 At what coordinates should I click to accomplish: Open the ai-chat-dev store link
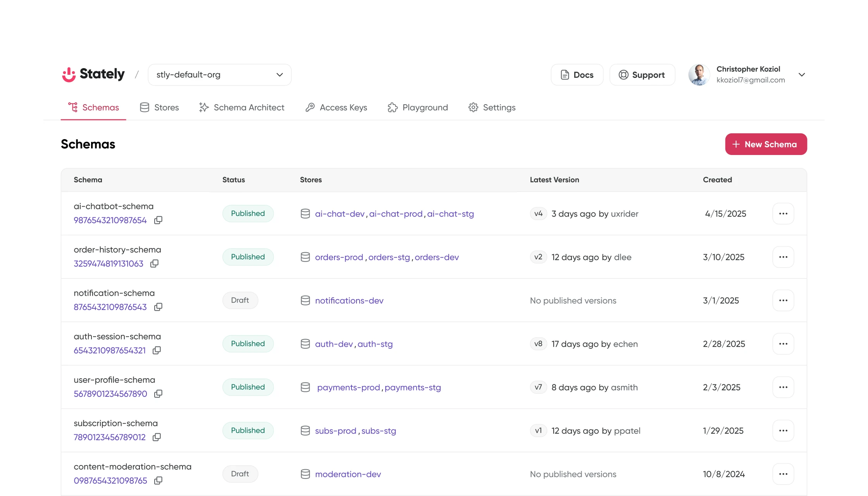340,214
